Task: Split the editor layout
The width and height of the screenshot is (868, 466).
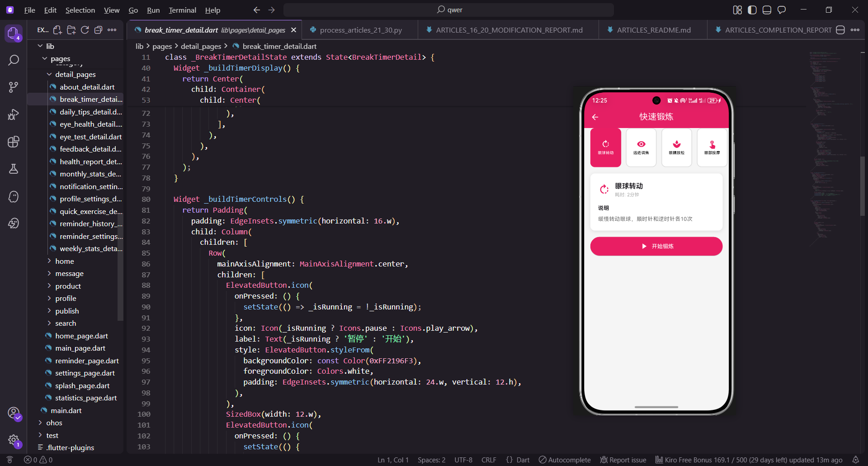Action: pos(840,30)
